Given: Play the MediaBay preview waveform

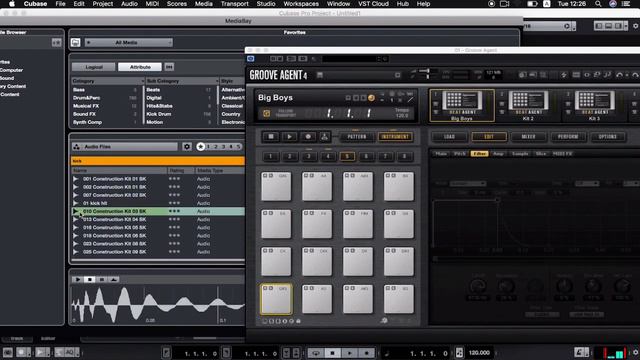Looking at the screenshot, I should (x=78, y=280).
